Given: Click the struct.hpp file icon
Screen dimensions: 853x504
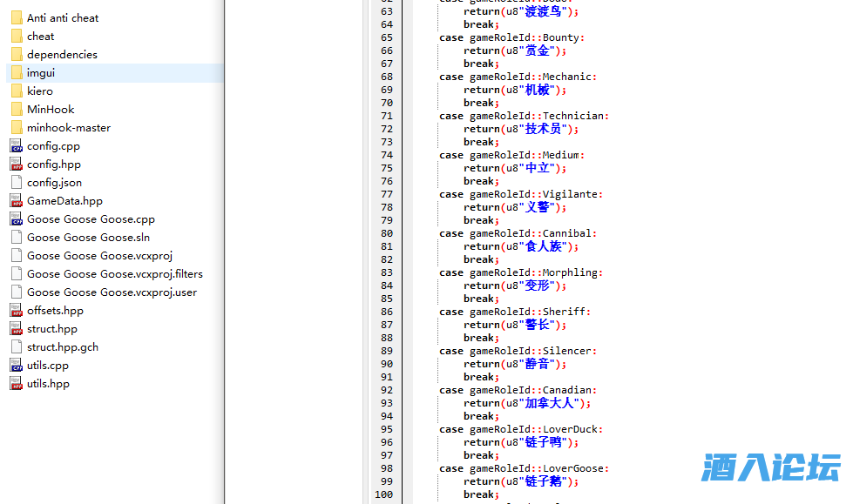Looking at the screenshot, I should tap(17, 329).
